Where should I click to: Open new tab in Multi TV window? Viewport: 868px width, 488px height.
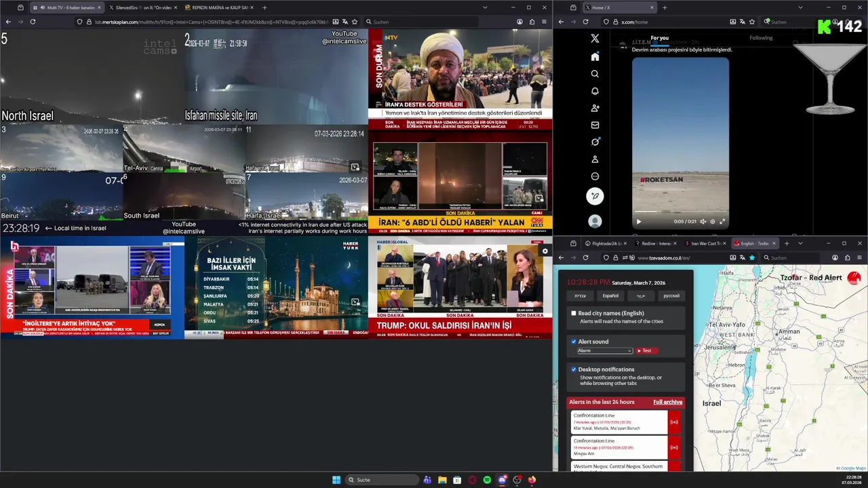click(264, 7)
